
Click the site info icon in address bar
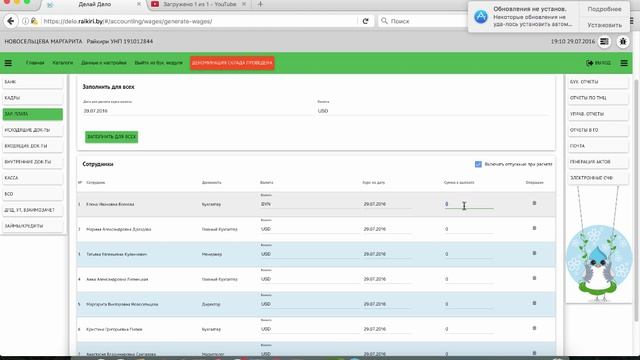coord(25,21)
